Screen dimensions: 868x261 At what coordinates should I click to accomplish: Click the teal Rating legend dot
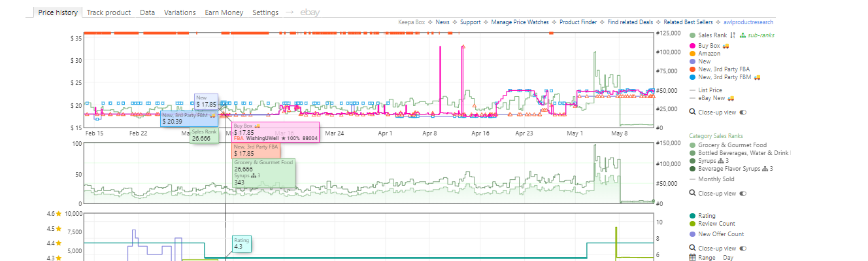click(693, 216)
